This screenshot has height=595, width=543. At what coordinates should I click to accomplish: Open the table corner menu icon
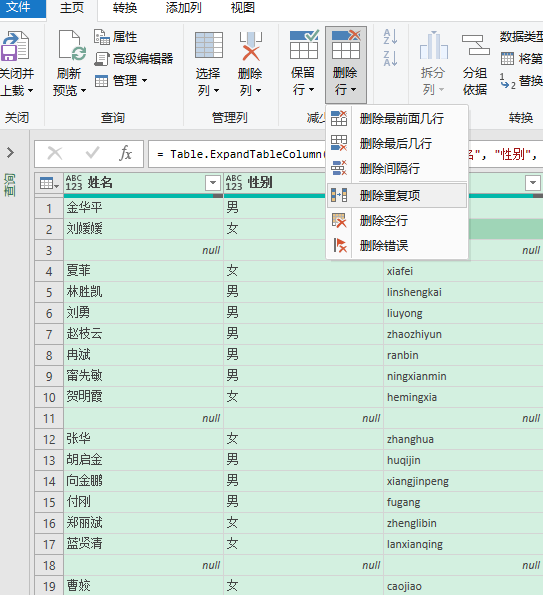(x=49, y=183)
